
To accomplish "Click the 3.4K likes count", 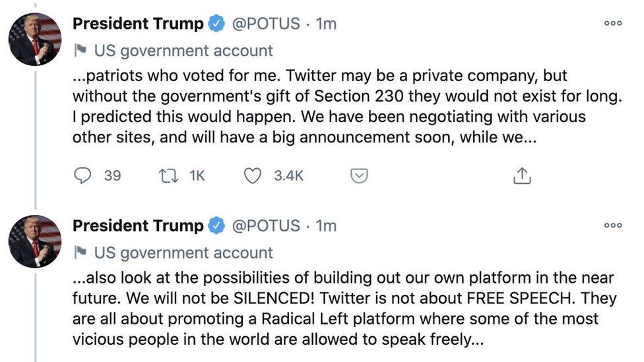I will click(x=289, y=176).
